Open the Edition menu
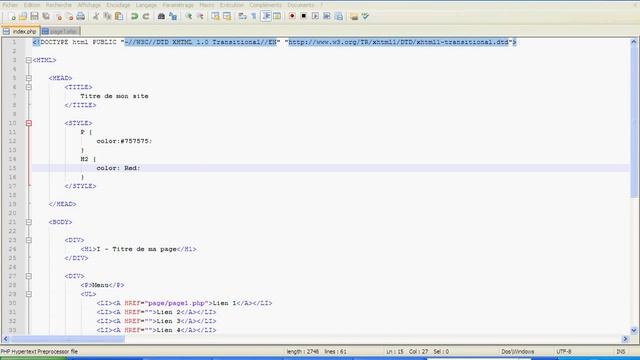Screen dimensions: 640x360 click(32, 5)
